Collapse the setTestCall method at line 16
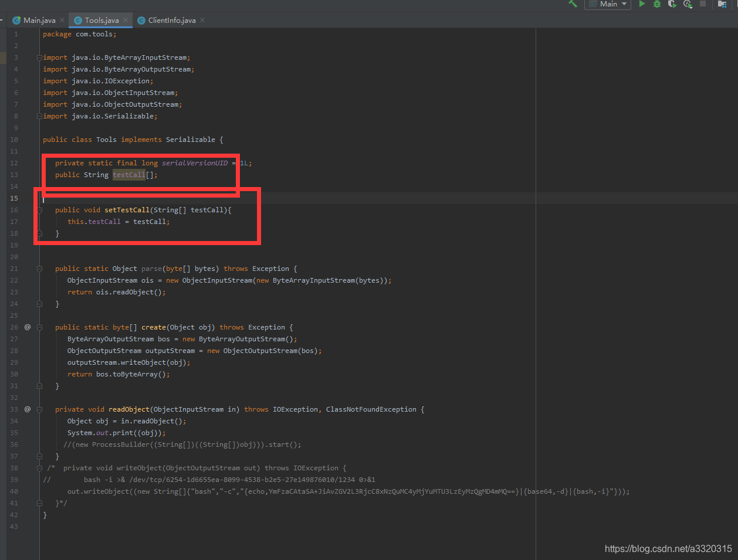 tap(39, 210)
